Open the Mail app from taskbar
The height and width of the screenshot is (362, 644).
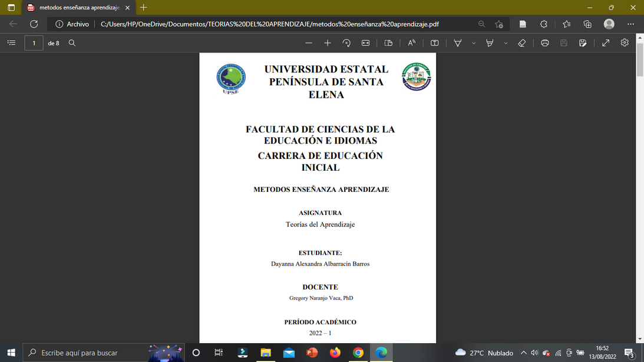tap(289, 353)
